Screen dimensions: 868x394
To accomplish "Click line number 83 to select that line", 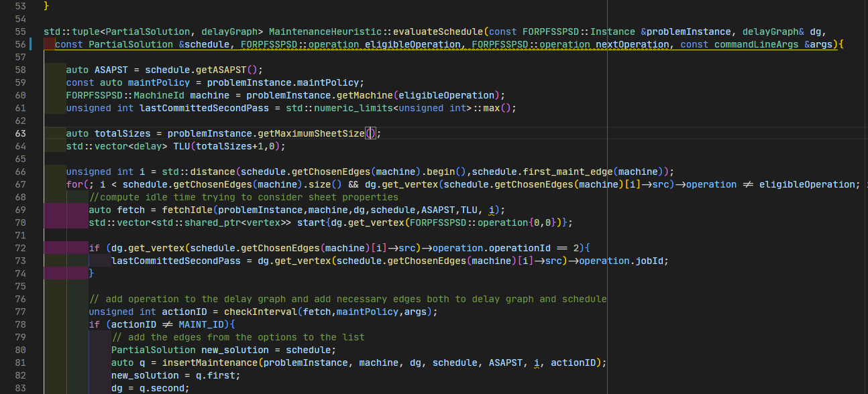I will 21,388.
